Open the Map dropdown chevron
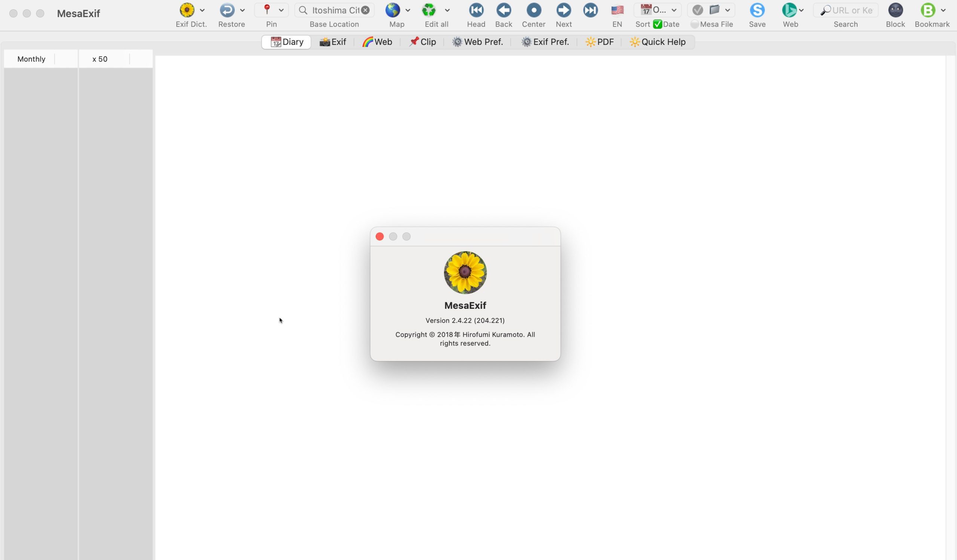The height and width of the screenshot is (560, 957). (408, 10)
